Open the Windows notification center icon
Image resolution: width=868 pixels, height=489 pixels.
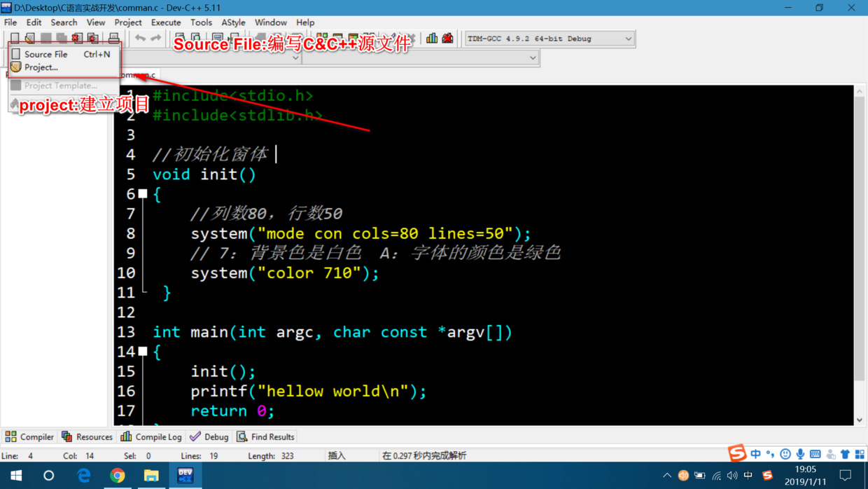tap(846, 475)
